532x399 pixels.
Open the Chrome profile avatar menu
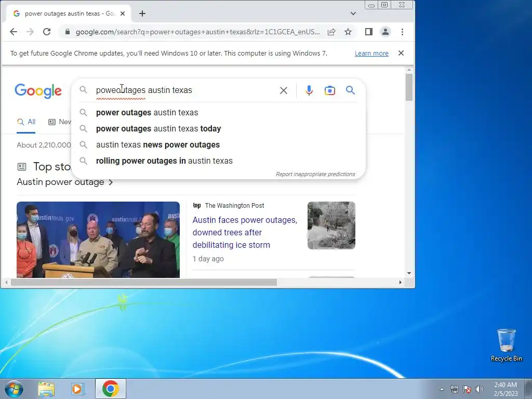(385, 32)
